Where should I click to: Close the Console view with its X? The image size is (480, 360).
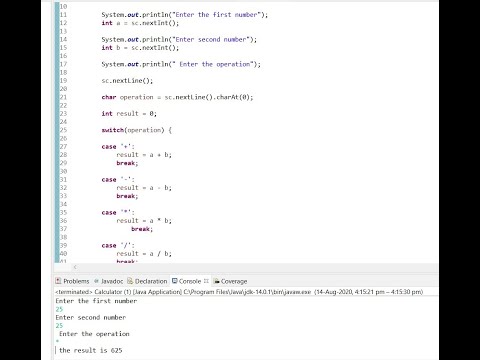click(x=206, y=281)
